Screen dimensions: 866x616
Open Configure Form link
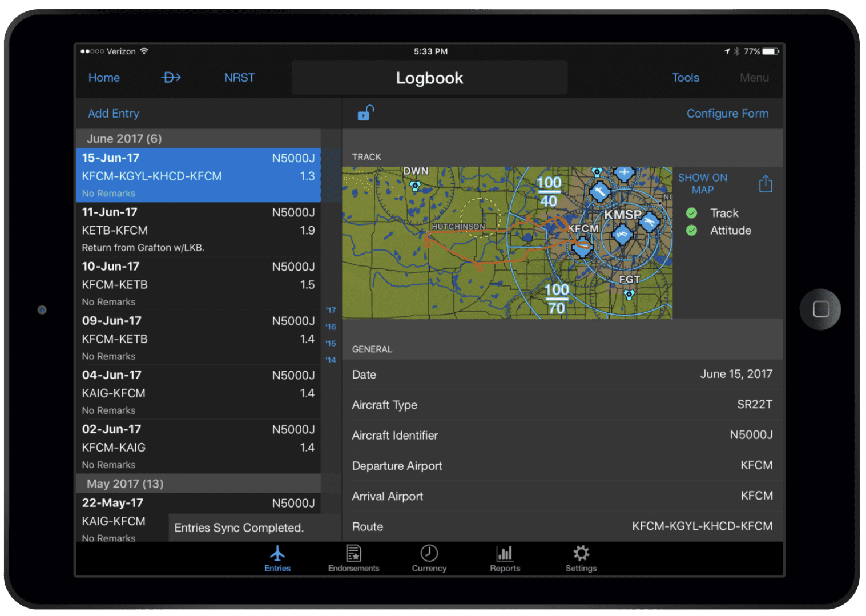click(727, 114)
